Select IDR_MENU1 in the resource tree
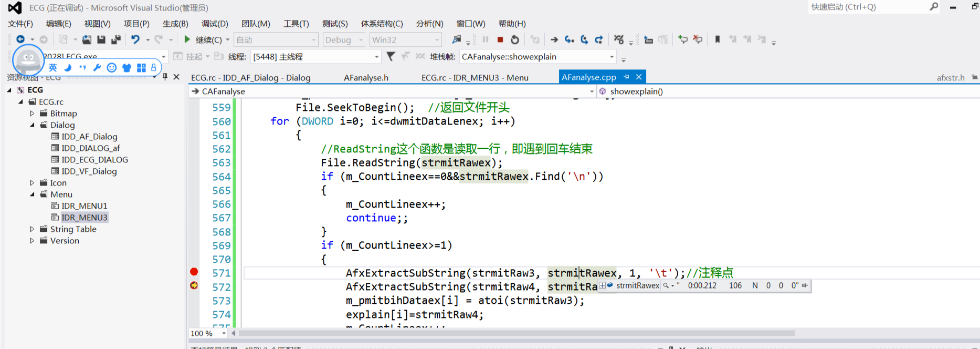This screenshot has height=349, width=980. (84, 206)
